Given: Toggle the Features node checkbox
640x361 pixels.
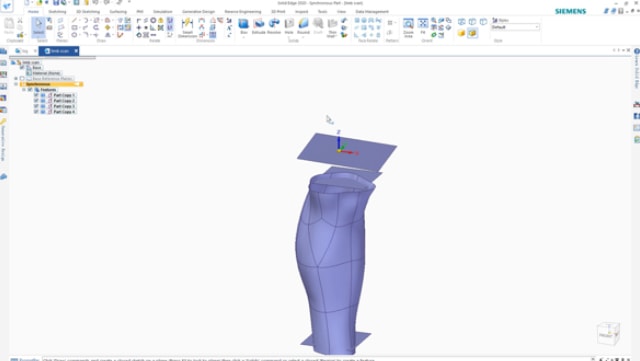Looking at the screenshot, I should point(30,89).
